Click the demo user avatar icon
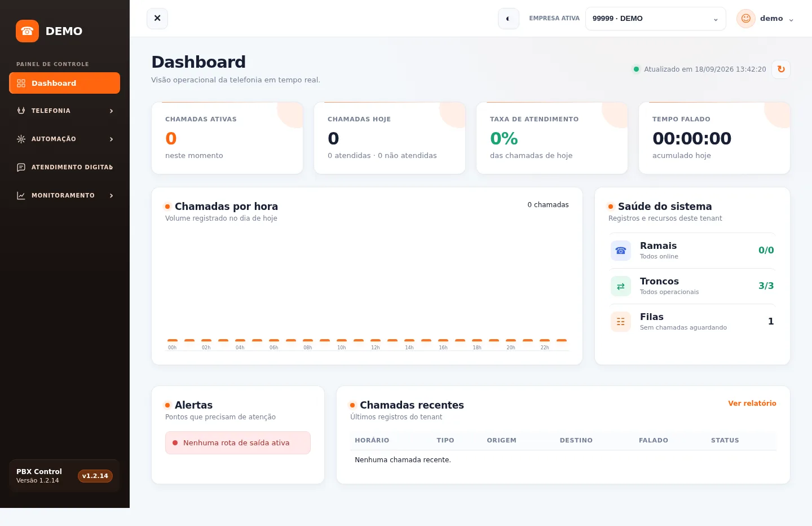Image resolution: width=812 pixels, height=526 pixels. [745, 19]
